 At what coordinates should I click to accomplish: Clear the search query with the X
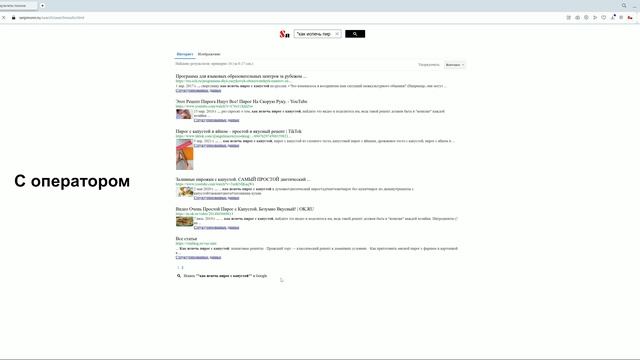tap(337, 34)
